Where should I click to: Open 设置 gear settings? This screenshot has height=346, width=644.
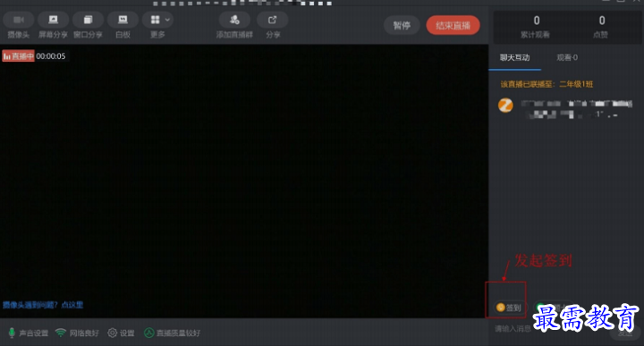121,333
